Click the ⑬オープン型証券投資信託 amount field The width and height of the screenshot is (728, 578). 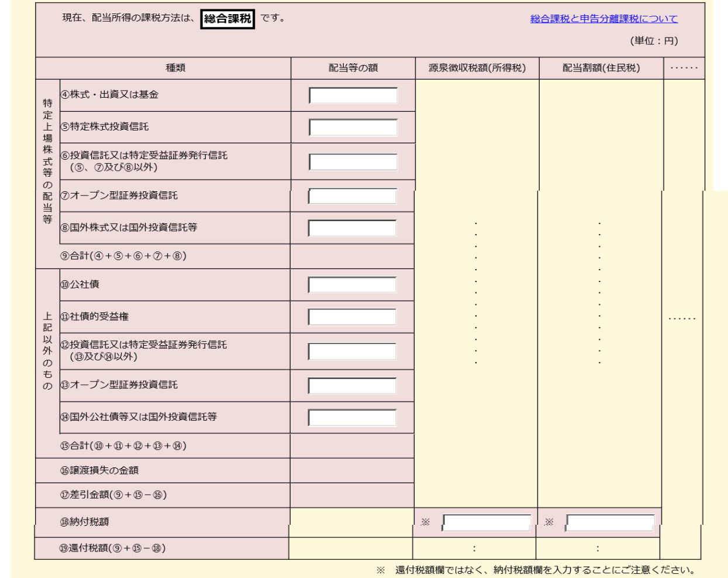[353, 386]
